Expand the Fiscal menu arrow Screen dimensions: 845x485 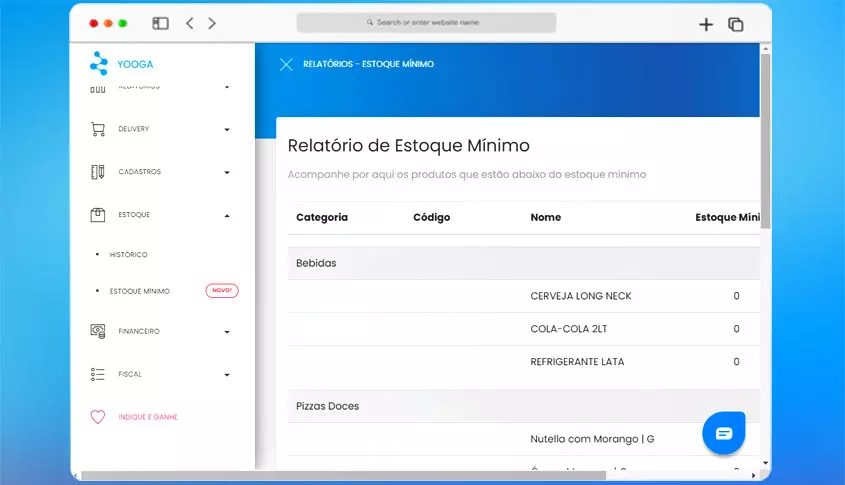(x=227, y=375)
